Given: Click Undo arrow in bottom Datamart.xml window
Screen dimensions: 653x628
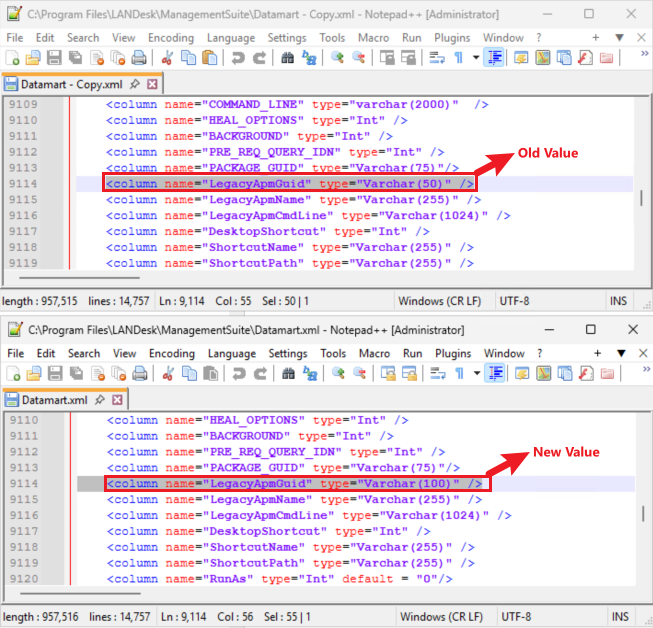Looking at the screenshot, I should (x=238, y=374).
